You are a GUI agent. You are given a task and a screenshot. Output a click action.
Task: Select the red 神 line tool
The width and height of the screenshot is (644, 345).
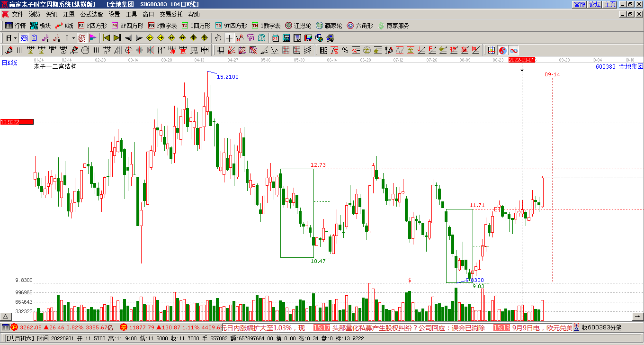click(x=172, y=50)
